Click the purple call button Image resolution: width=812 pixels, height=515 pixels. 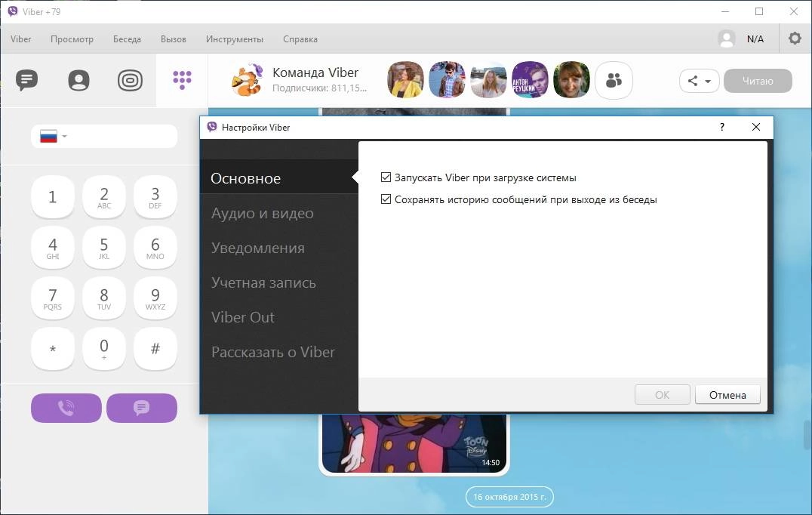click(x=66, y=408)
